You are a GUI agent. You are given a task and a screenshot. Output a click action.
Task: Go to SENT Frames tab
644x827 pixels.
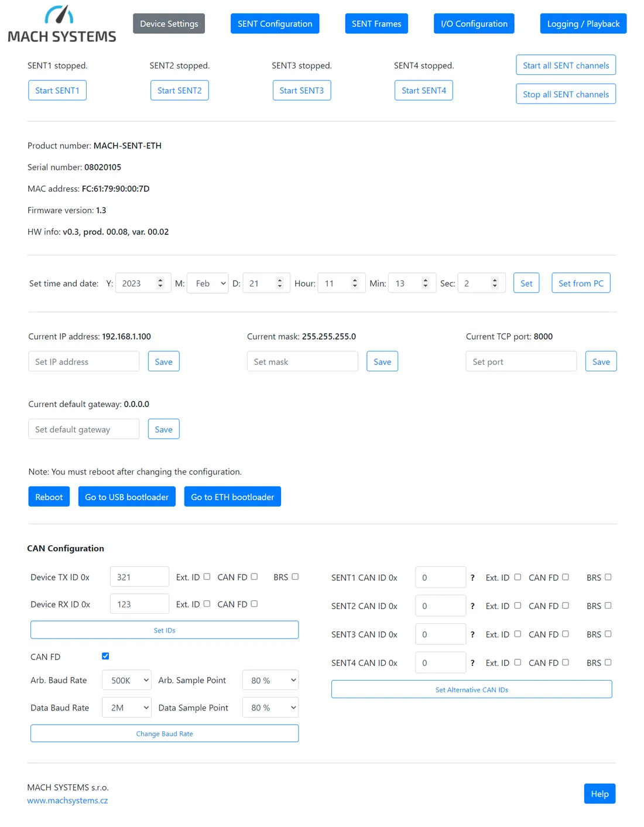[376, 23]
